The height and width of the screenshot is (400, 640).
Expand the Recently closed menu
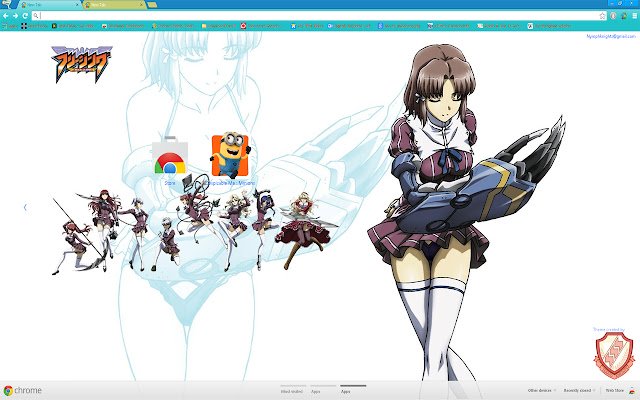579,391
